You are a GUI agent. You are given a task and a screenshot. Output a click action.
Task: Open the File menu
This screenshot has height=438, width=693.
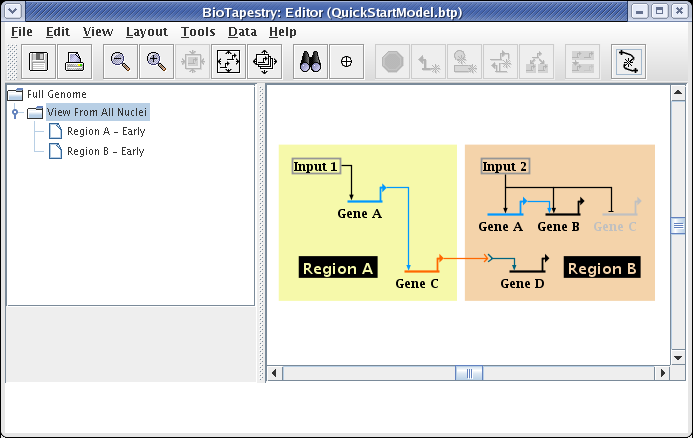[21, 31]
